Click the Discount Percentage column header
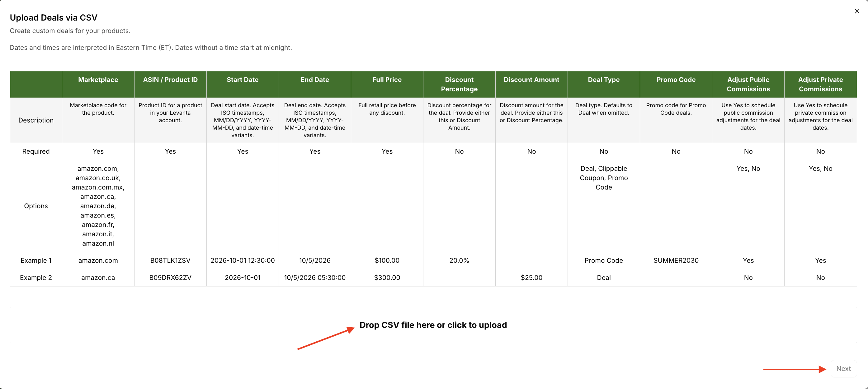Screen dimensions: 868x389 click(459, 84)
